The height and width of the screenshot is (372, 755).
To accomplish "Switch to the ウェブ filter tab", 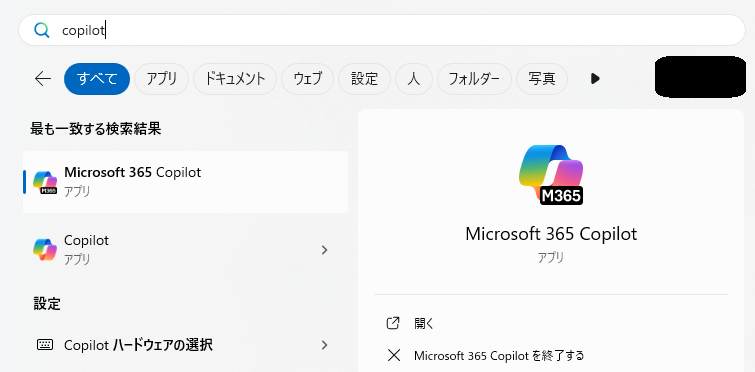I will point(307,79).
